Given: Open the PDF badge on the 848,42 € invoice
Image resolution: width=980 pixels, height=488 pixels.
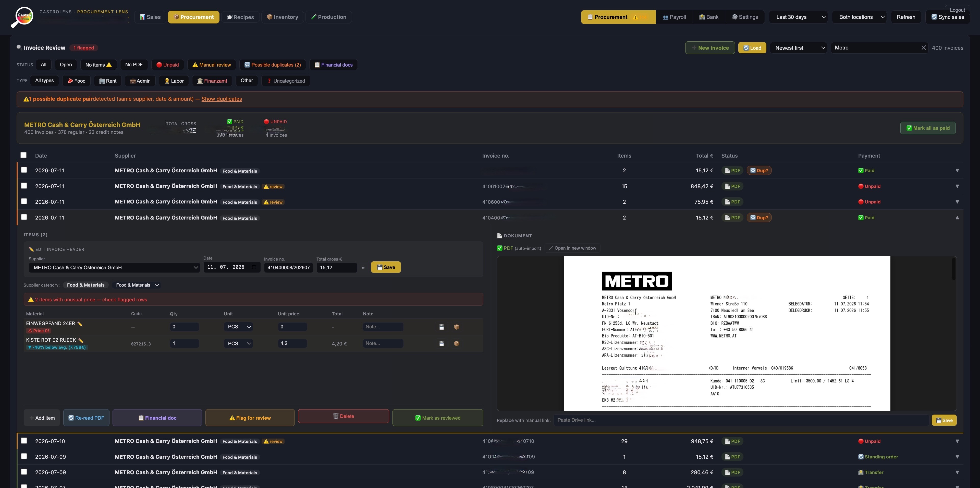Looking at the screenshot, I should pyautogui.click(x=732, y=186).
